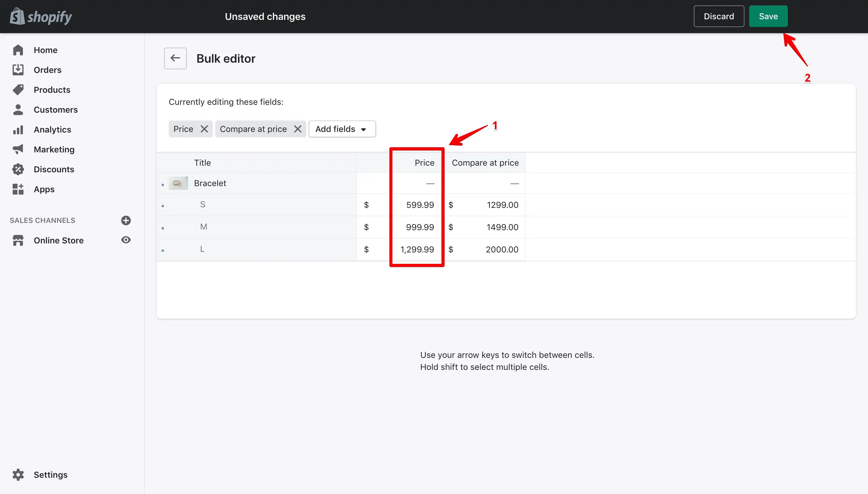The image size is (868, 494).
Task: Click the Bulk editor page title
Action: (x=226, y=59)
